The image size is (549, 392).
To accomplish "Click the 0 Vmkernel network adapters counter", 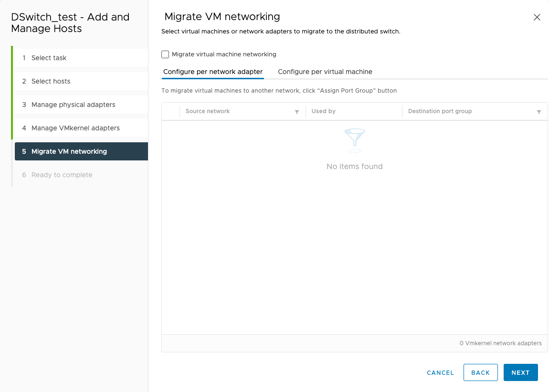I will point(500,343).
